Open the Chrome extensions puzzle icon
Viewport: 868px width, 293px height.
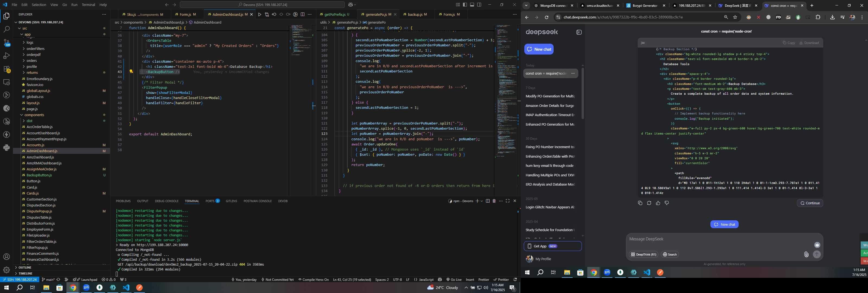(818, 17)
